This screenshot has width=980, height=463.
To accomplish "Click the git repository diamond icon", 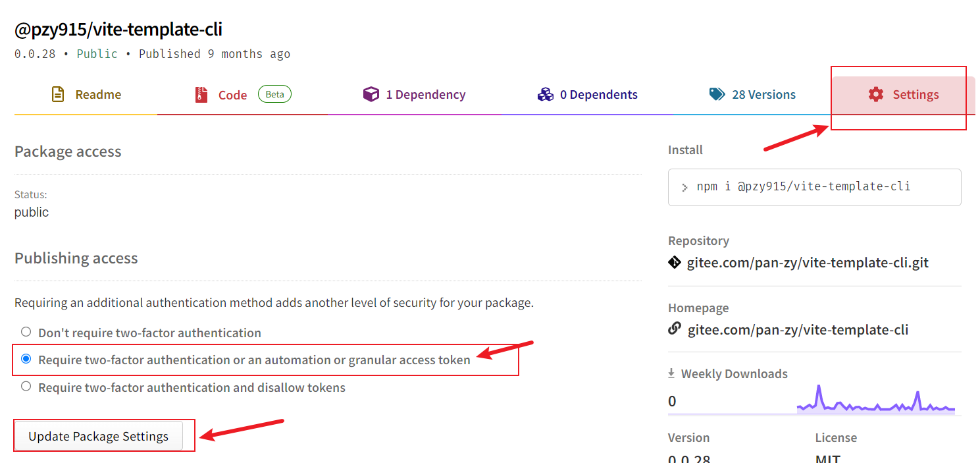I will (x=675, y=263).
